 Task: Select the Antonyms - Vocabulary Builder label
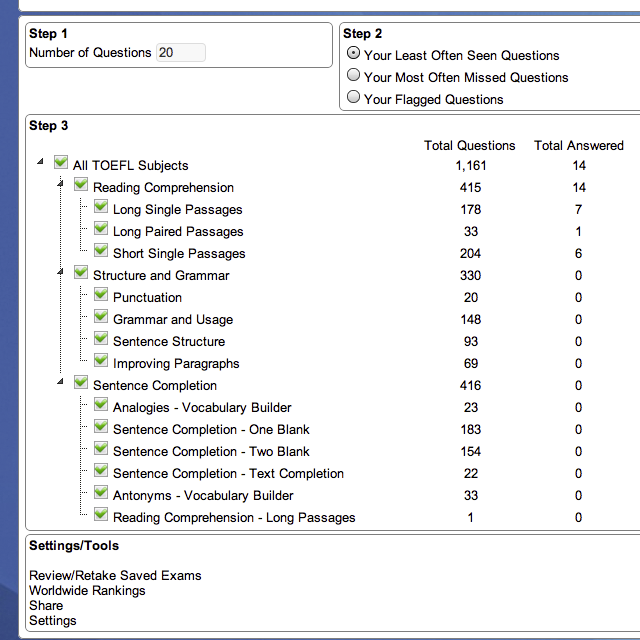(203, 496)
